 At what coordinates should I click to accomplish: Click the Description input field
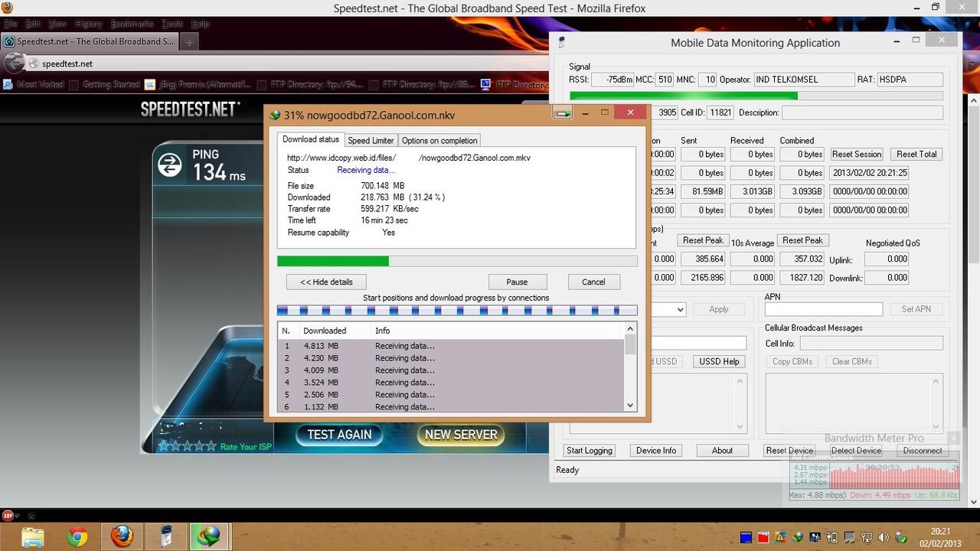coord(861,112)
